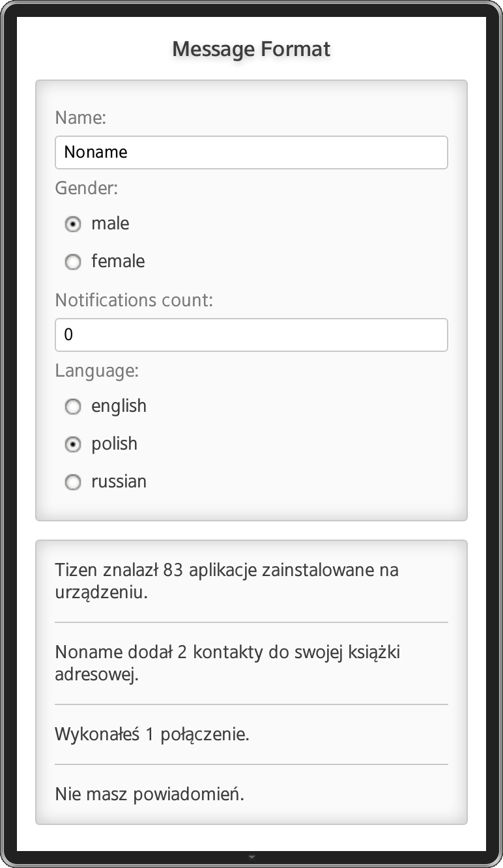Focus the Notifications count input field
503x868 pixels.
point(251,335)
